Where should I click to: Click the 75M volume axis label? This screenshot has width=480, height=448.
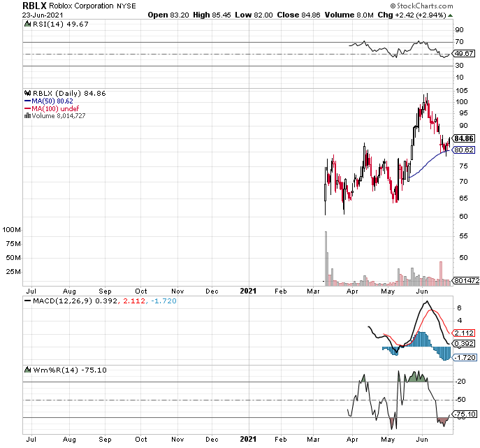click(x=13, y=244)
